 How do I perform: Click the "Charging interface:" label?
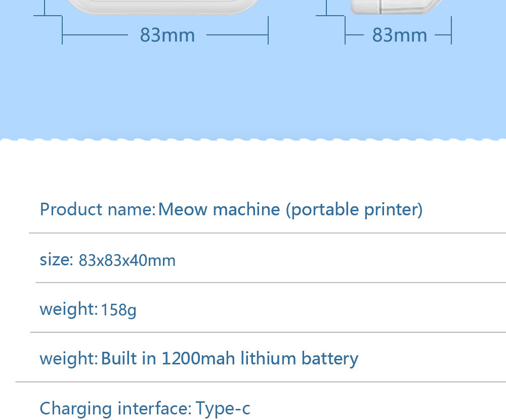[115, 408]
